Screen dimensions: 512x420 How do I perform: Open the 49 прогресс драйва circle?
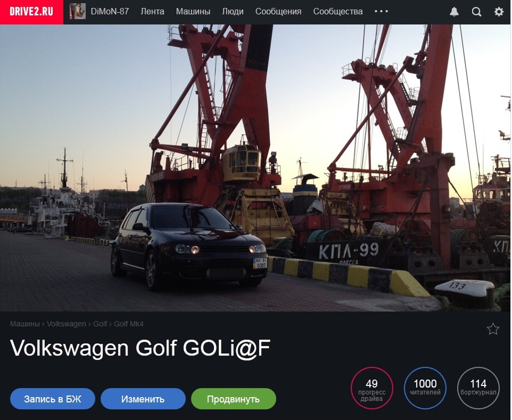point(372,388)
